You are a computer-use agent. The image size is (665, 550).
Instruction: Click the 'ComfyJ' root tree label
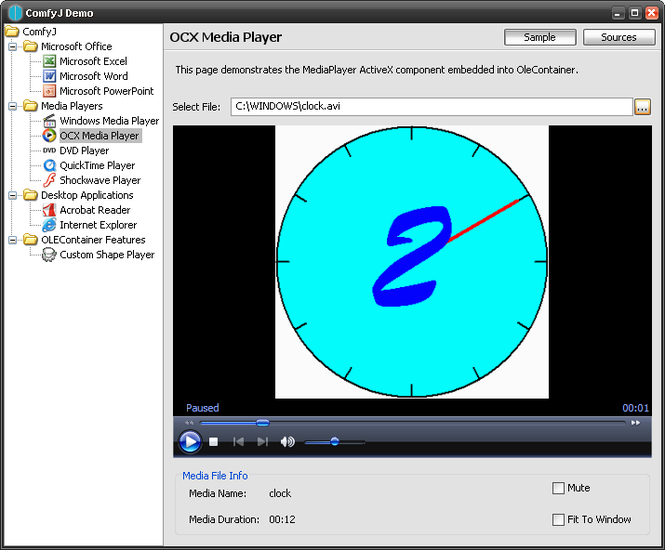pyautogui.click(x=39, y=32)
